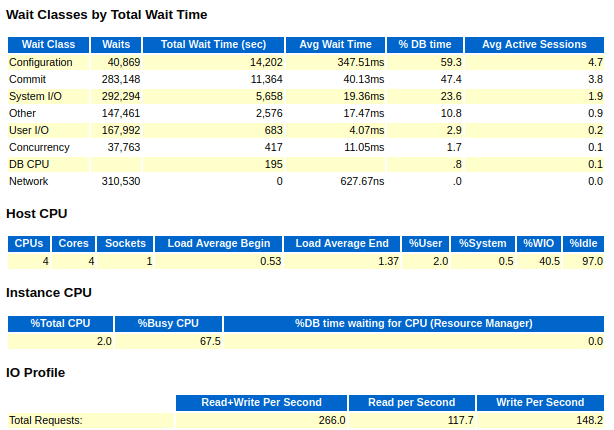The height and width of the screenshot is (430, 614).
Task: Click the "Wait Class" column header
Action: (48, 44)
